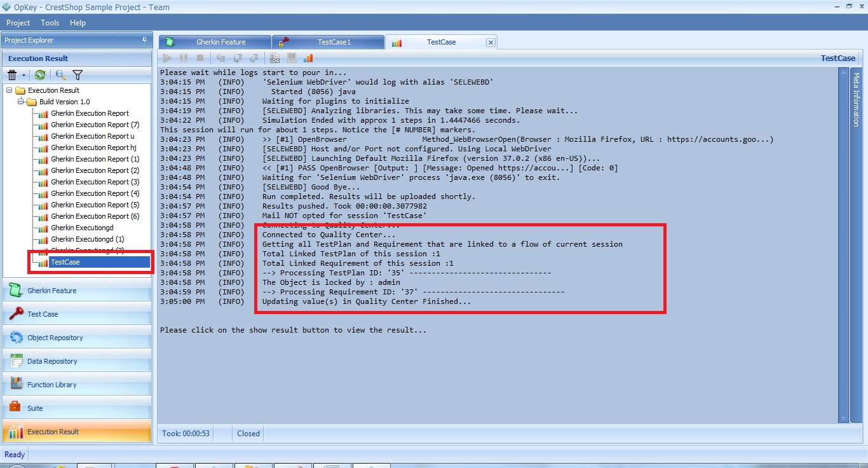Open Gherkin Execution Report hj

pyautogui.click(x=93, y=148)
